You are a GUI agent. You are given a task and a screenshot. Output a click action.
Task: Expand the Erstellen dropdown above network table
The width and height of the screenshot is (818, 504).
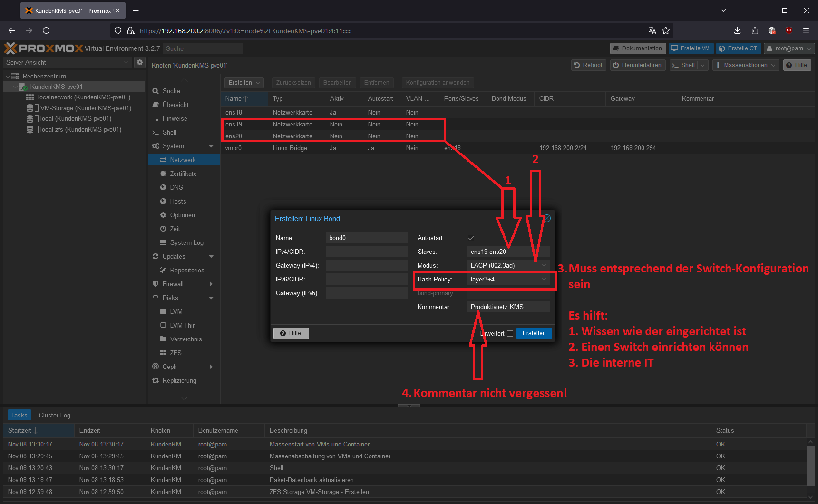(x=244, y=83)
